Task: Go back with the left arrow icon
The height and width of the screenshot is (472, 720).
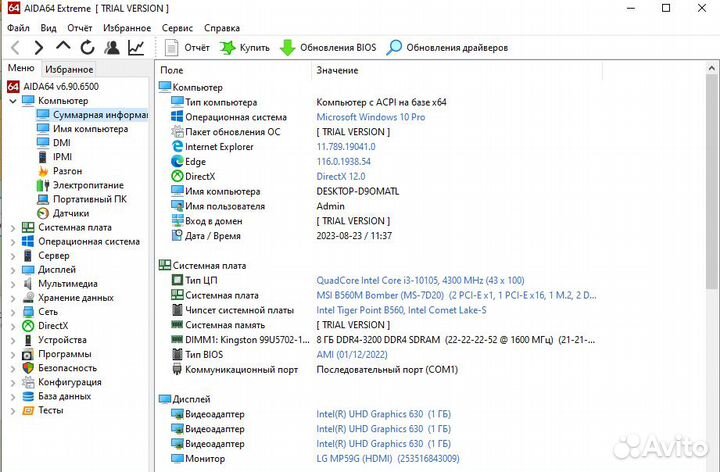Action: (x=15, y=47)
